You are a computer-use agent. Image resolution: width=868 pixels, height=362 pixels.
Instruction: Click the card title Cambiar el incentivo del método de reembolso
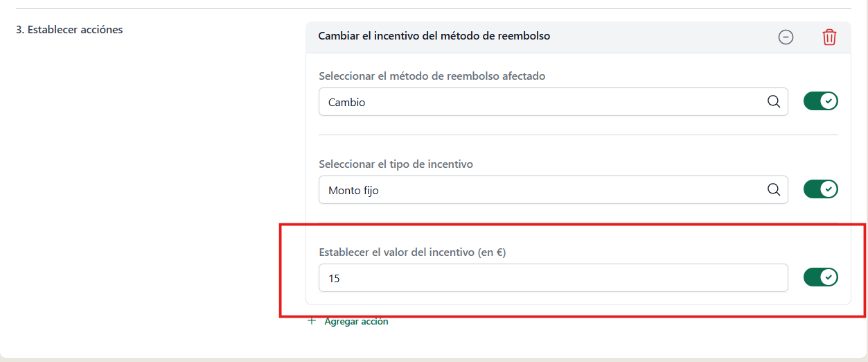[x=434, y=35]
